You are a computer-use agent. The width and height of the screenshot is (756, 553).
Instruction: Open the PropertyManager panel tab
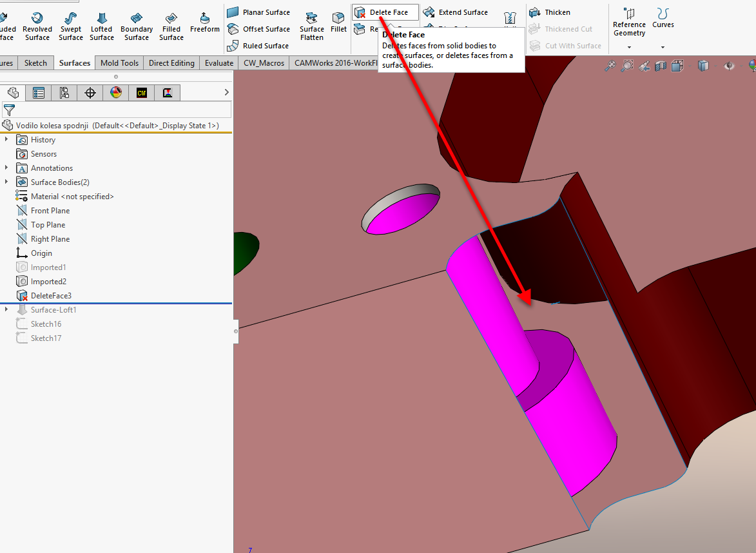click(39, 93)
